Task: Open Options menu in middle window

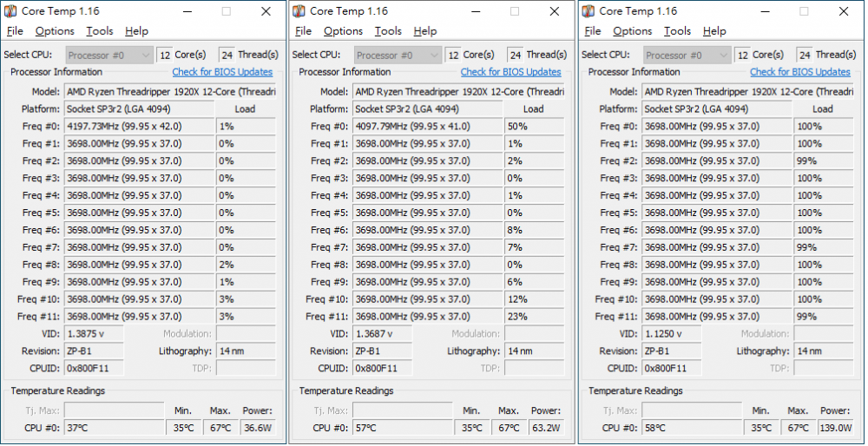Action: click(x=343, y=31)
